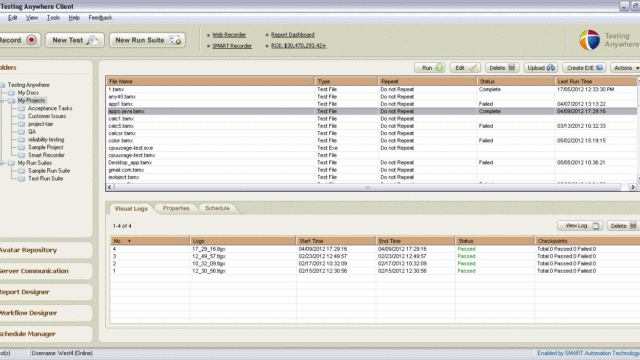The height and width of the screenshot is (360, 640).
Task: Click the red Record button icon
Action: [31, 40]
